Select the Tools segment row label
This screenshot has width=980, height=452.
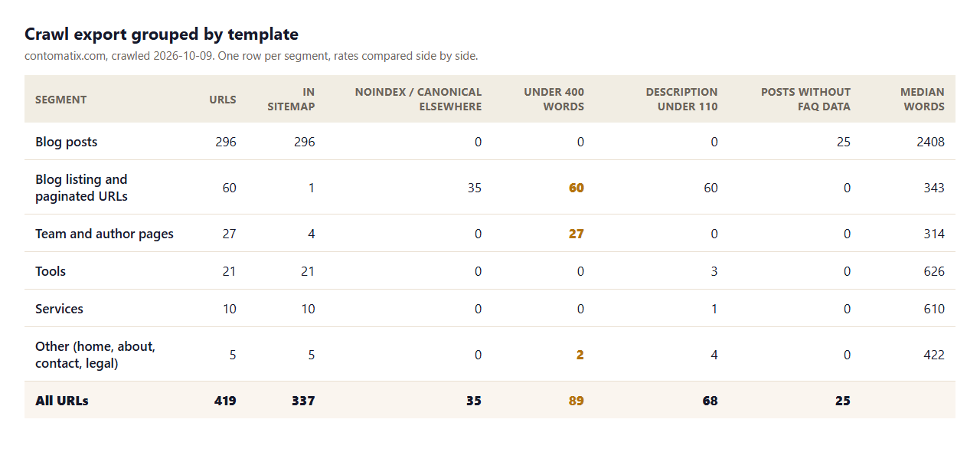tap(51, 271)
